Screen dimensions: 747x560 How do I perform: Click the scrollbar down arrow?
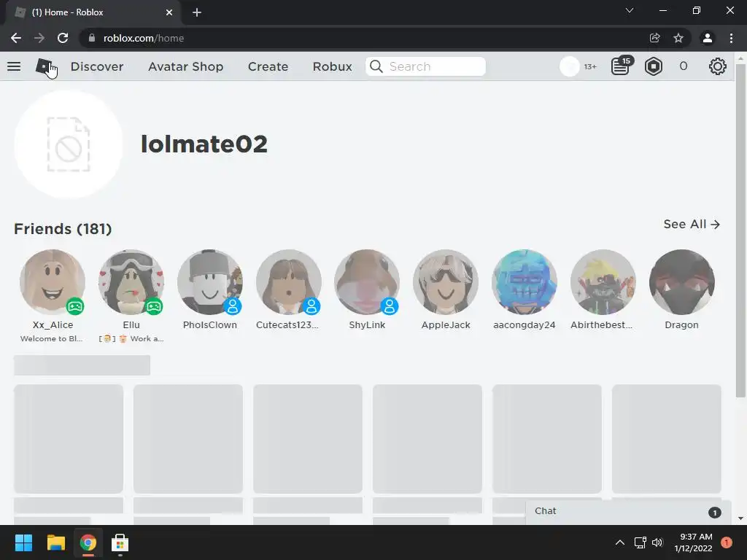pyautogui.click(x=740, y=518)
